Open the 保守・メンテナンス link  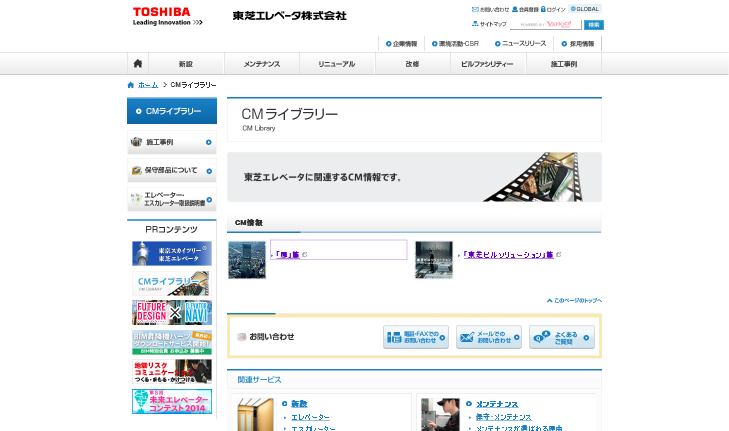(504, 417)
